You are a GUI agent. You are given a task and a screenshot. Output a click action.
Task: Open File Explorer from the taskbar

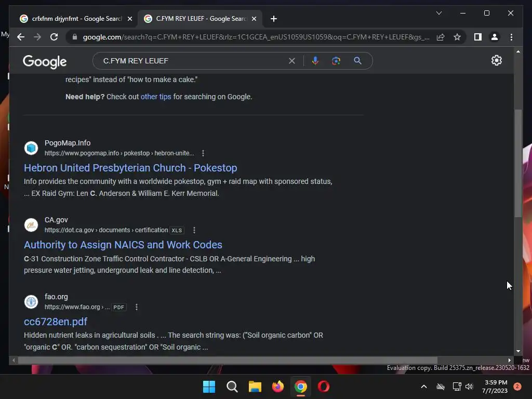point(255,387)
